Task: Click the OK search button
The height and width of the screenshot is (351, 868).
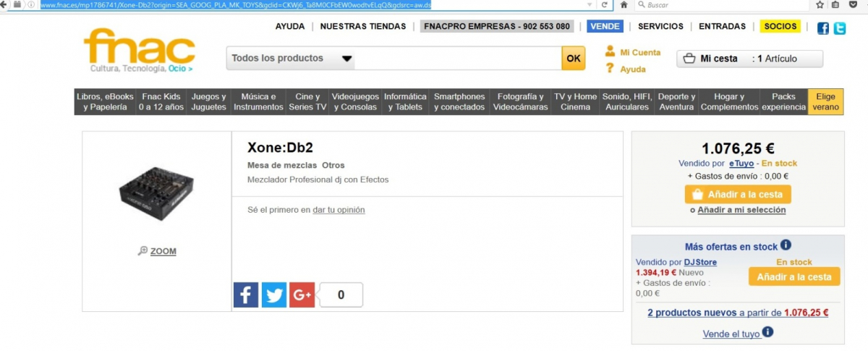Action: coord(574,59)
